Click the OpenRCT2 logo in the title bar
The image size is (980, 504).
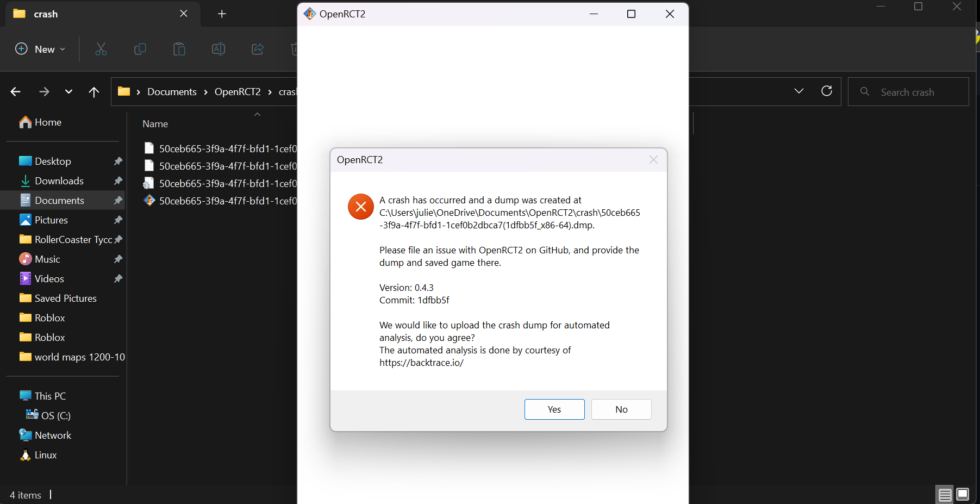pos(309,14)
